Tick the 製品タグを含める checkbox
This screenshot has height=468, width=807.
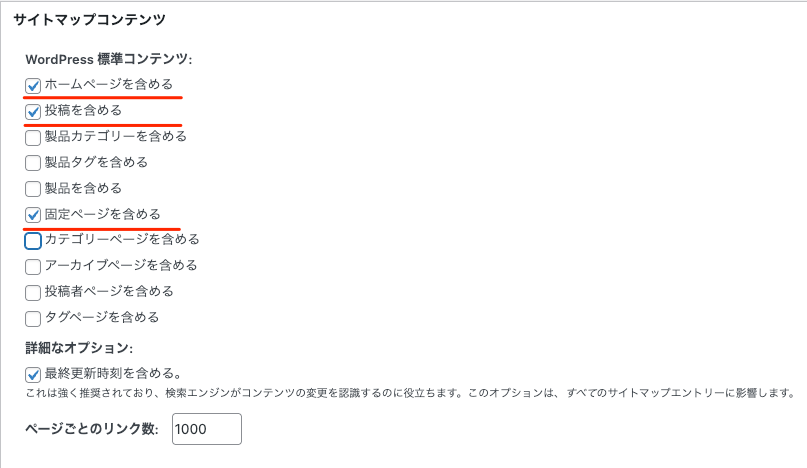coord(33,163)
